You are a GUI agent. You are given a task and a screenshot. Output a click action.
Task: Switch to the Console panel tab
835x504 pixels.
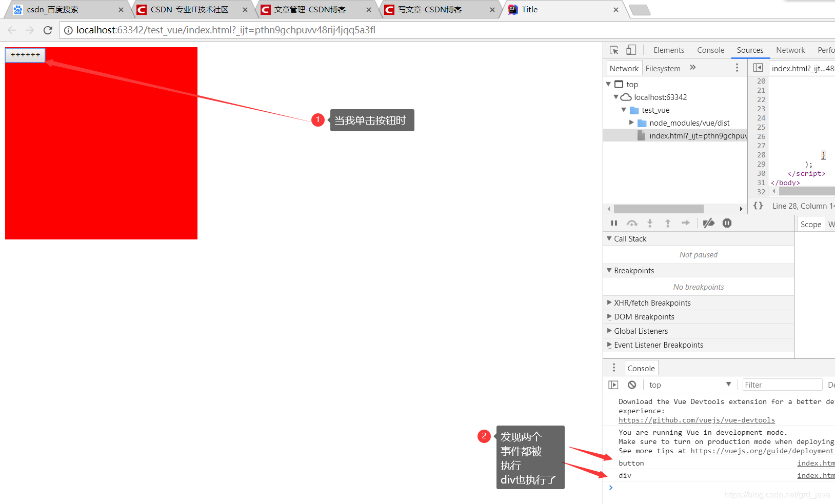[x=710, y=50]
